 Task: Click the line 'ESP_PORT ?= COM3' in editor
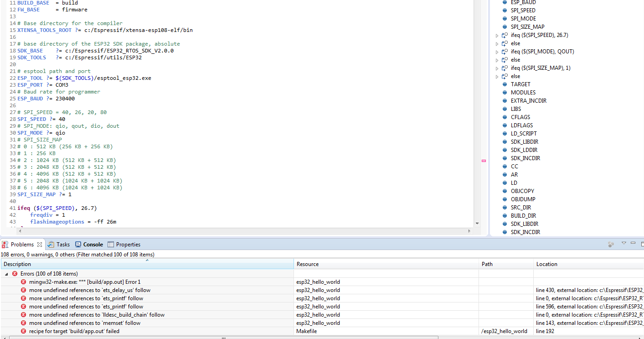tap(43, 85)
